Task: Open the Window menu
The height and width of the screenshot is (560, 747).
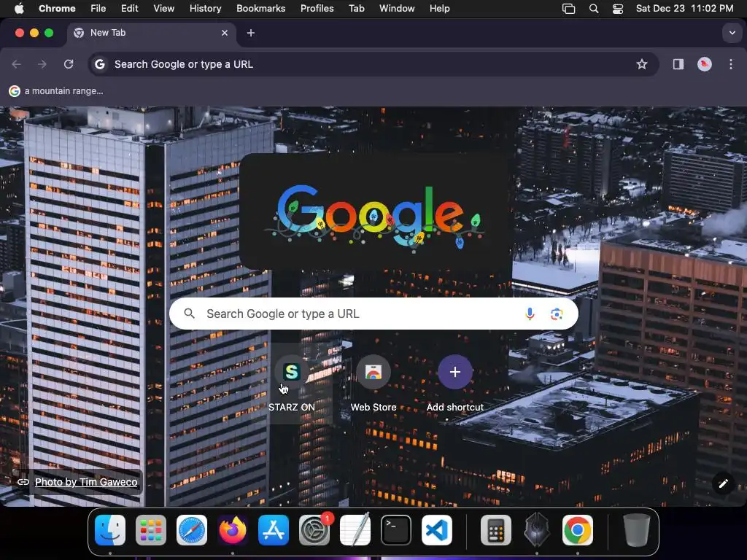Action: pos(397,9)
